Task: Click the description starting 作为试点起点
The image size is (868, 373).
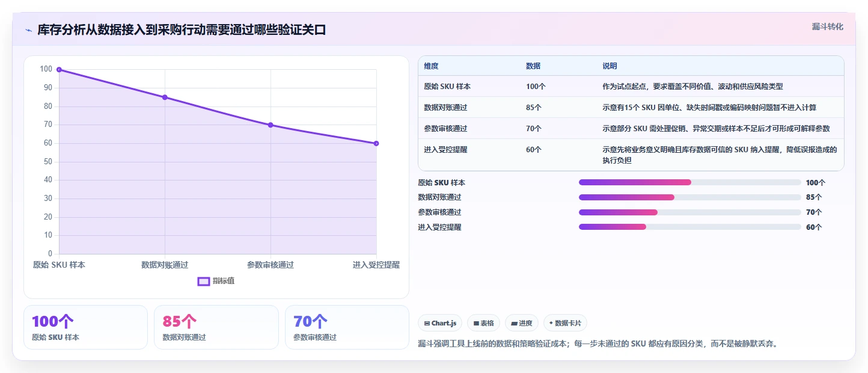Action: point(692,87)
